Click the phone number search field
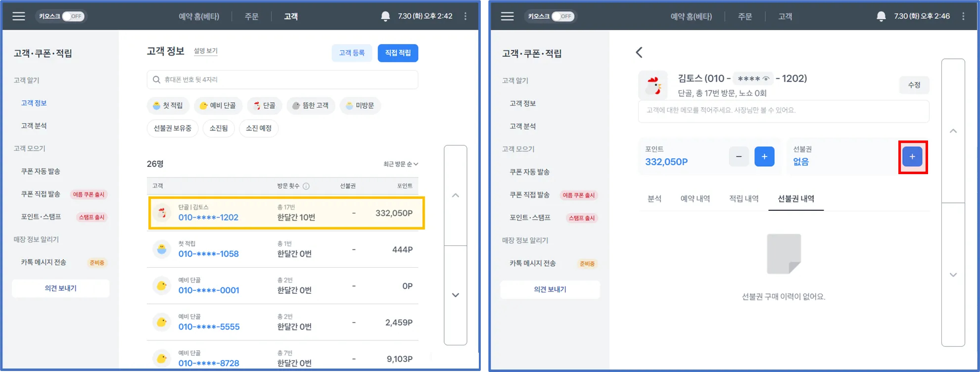980x372 pixels. 282,80
